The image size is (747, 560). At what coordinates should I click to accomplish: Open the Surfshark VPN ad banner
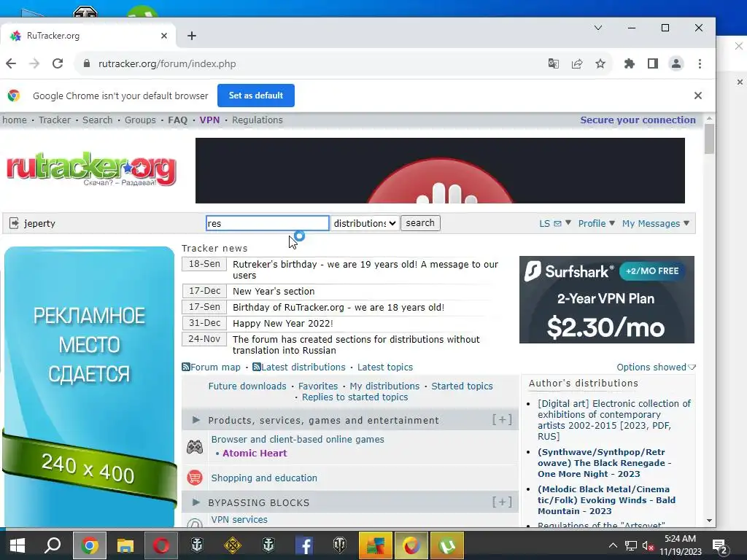606,300
